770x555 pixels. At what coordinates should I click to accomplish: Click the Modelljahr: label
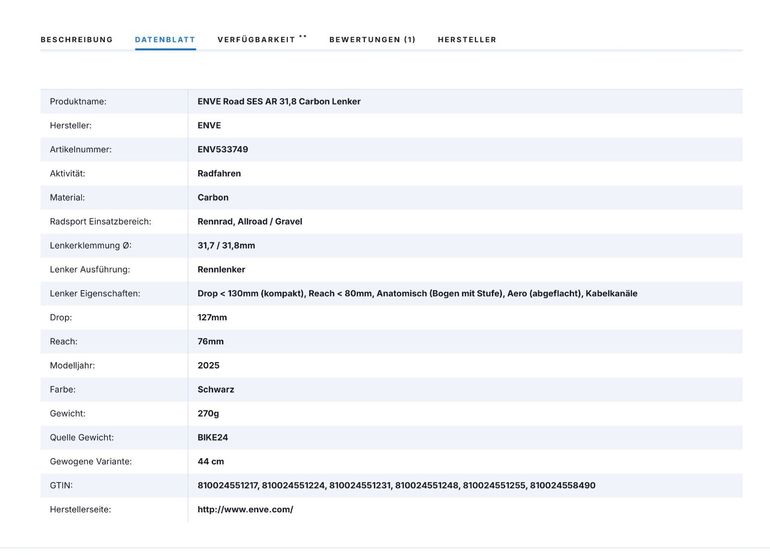click(x=72, y=365)
